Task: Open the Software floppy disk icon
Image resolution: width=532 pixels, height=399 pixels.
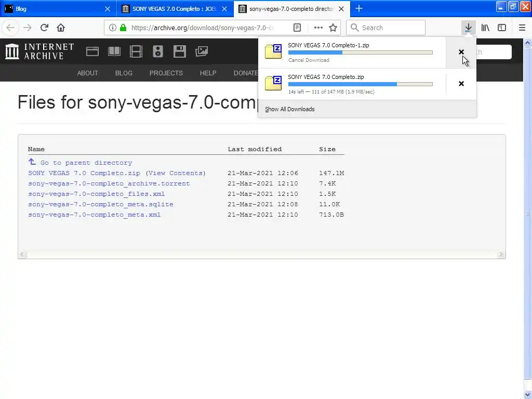Action: [179, 51]
